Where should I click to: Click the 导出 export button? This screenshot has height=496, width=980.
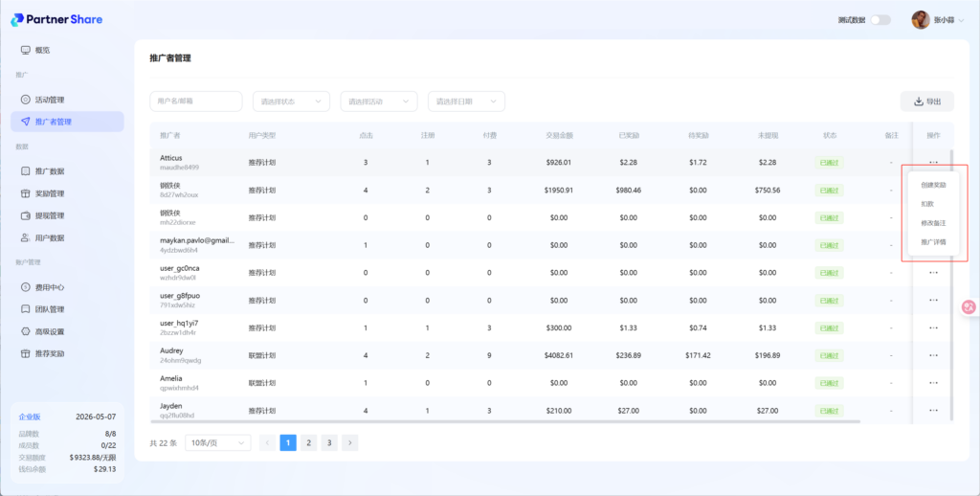[x=927, y=101]
